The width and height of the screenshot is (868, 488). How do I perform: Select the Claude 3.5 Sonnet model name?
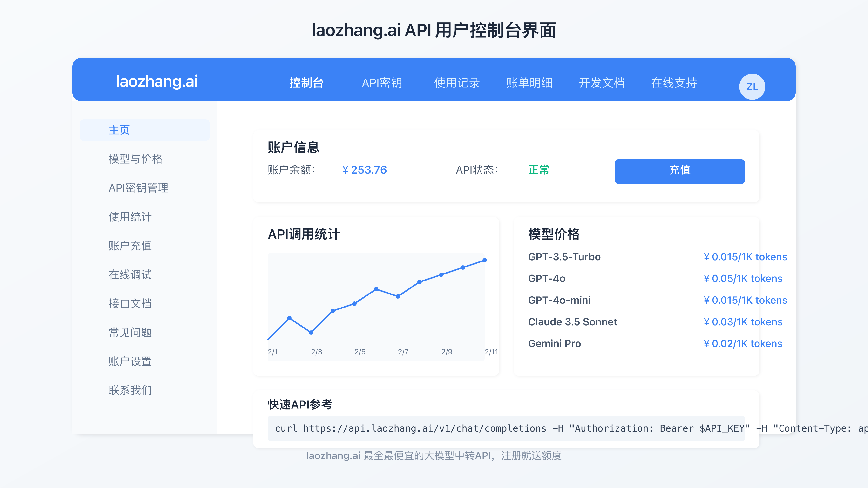[572, 322]
